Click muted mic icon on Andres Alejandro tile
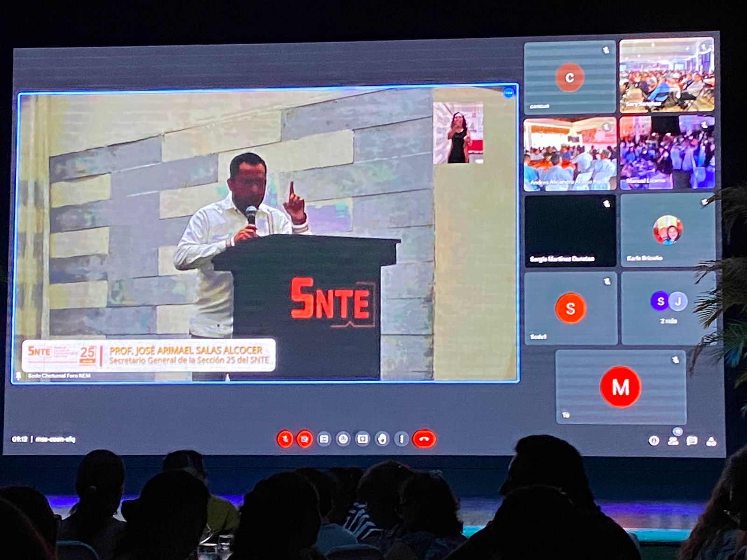747x560 pixels. (x=606, y=126)
